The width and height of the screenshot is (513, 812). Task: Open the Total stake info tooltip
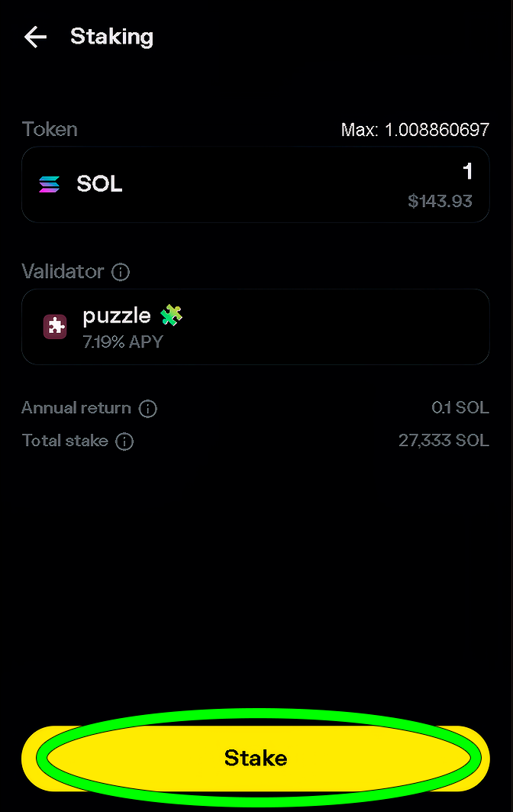(125, 442)
